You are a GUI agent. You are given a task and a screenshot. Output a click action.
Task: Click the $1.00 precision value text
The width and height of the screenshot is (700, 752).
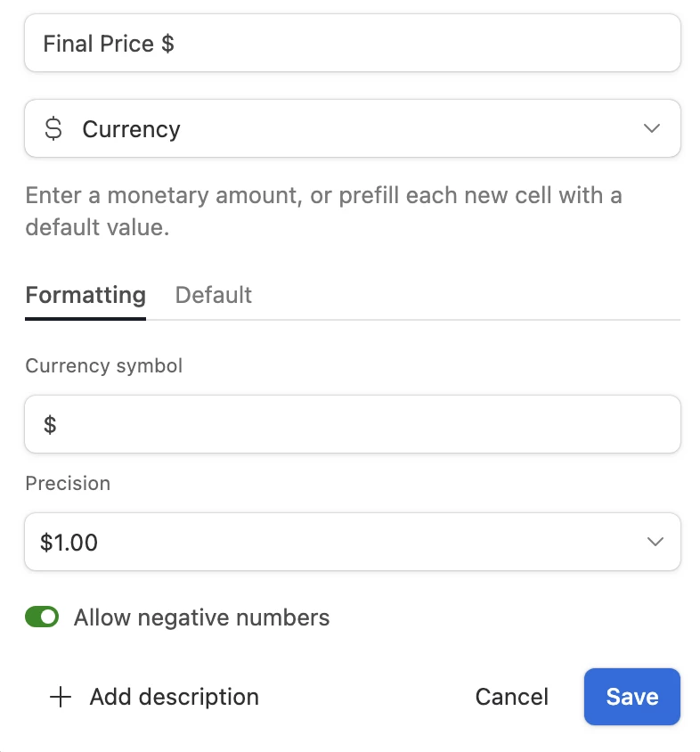tap(69, 542)
